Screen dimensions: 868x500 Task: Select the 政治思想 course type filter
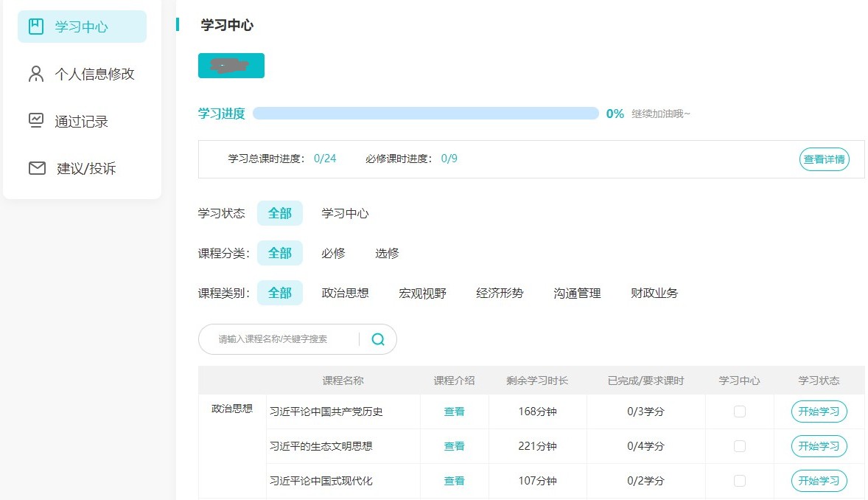[x=345, y=293]
